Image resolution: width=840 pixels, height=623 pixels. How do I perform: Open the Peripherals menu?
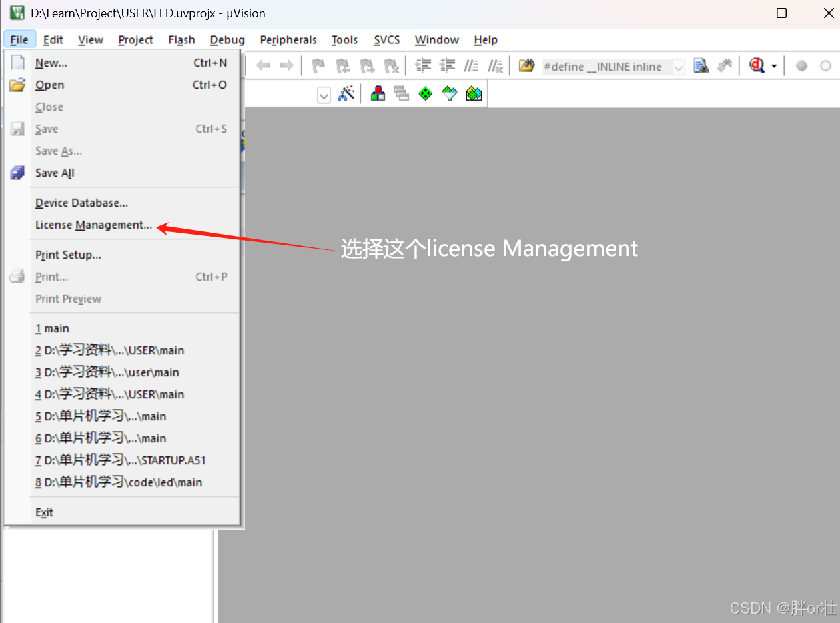(288, 40)
